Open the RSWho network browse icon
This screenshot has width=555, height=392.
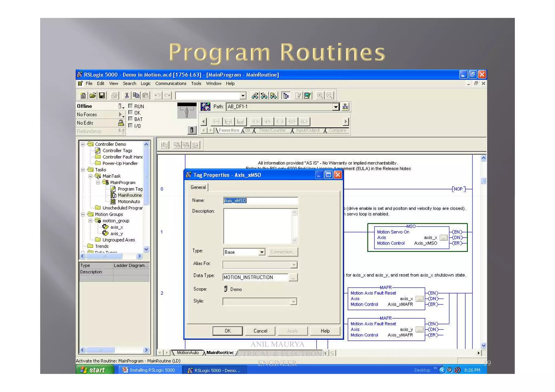click(x=345, y=106)
